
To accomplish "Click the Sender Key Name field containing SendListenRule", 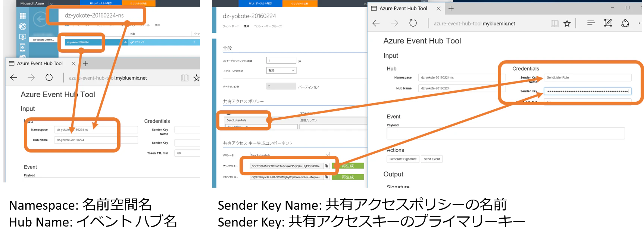I will [588, 77].
